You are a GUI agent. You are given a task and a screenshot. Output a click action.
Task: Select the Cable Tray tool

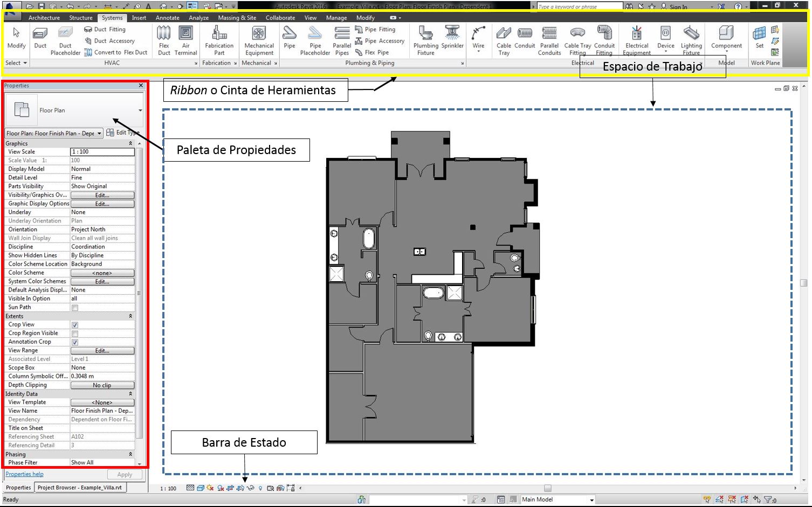click(504, 38)
